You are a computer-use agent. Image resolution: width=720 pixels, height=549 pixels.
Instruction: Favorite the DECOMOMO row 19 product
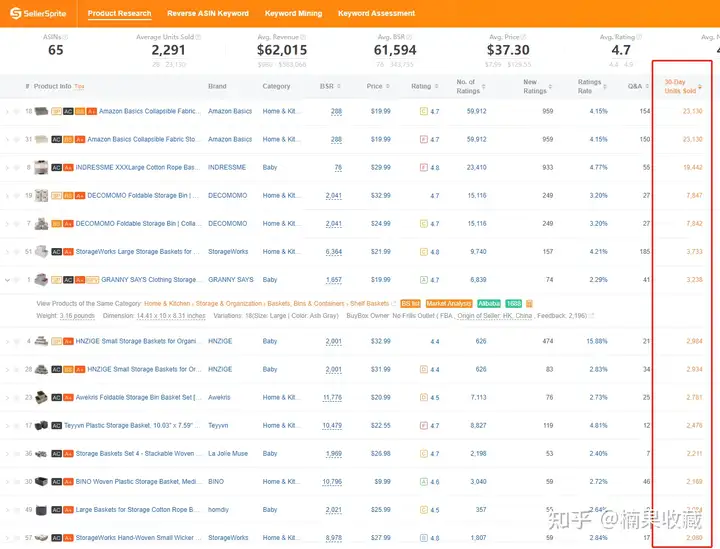(x=17, y=196)
